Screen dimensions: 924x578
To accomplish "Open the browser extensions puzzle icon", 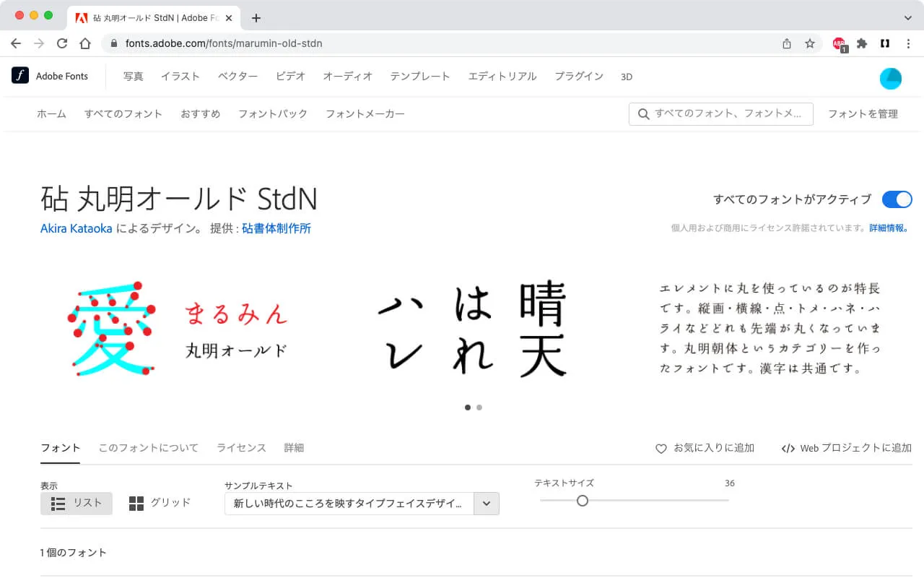I will click(861, 43).
